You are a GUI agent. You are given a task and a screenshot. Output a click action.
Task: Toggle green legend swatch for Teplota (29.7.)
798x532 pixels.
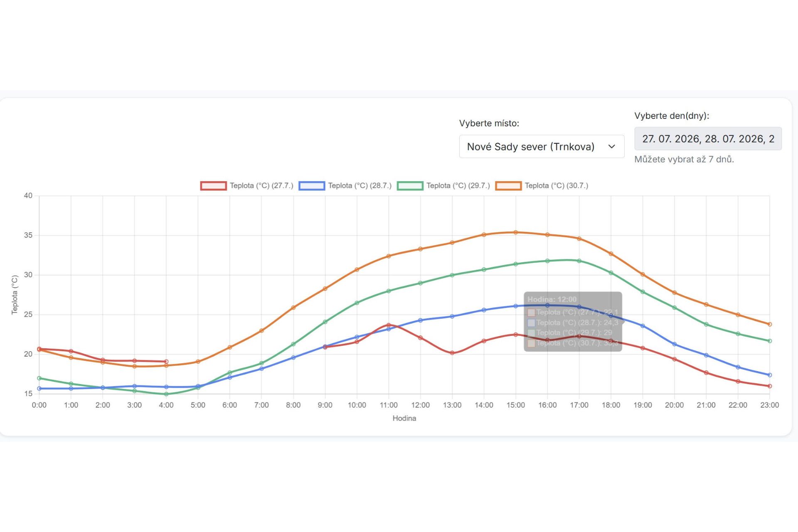tap(410, 186)
